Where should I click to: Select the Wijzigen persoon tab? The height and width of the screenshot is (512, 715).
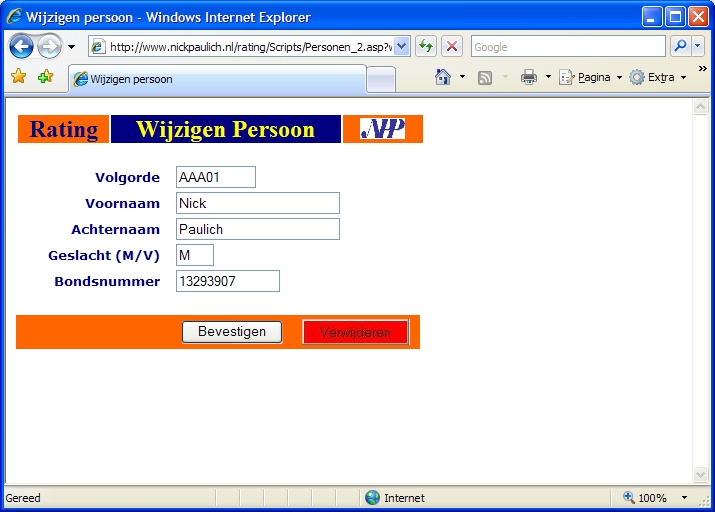[217, 79]
